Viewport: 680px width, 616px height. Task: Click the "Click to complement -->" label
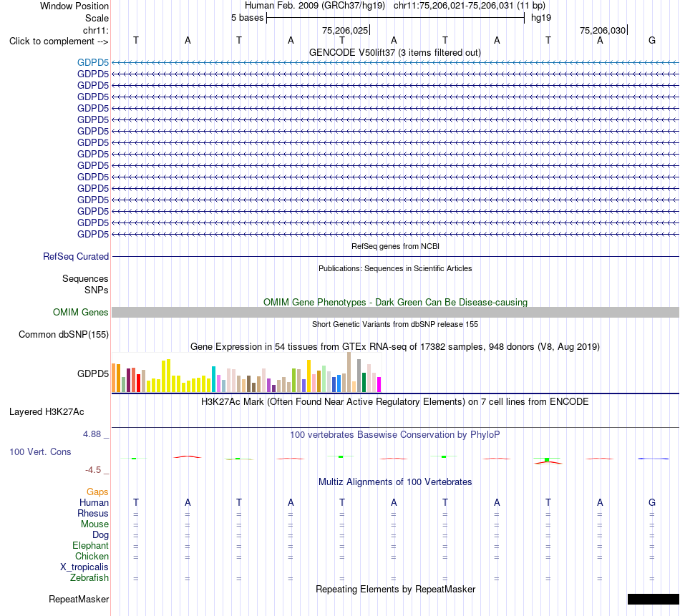pyautogui.click(x=59, y=41)
